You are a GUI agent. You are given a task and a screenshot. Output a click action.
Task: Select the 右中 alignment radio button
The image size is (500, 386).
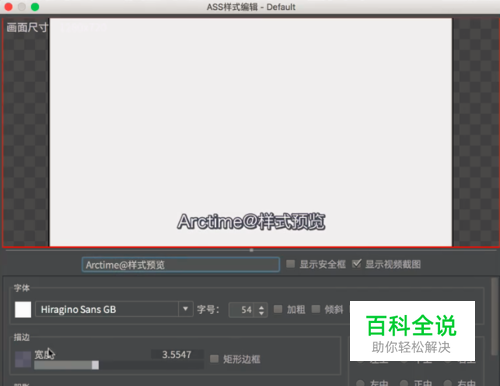coord(448,383)
